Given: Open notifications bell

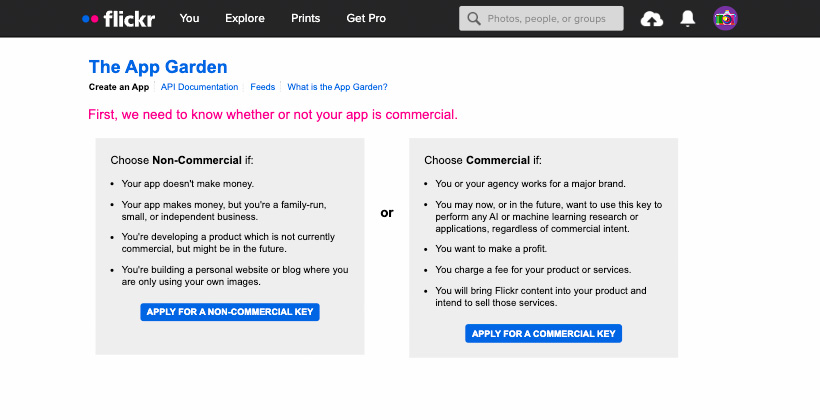Looking at the screenshot, I should coord(688,18).
